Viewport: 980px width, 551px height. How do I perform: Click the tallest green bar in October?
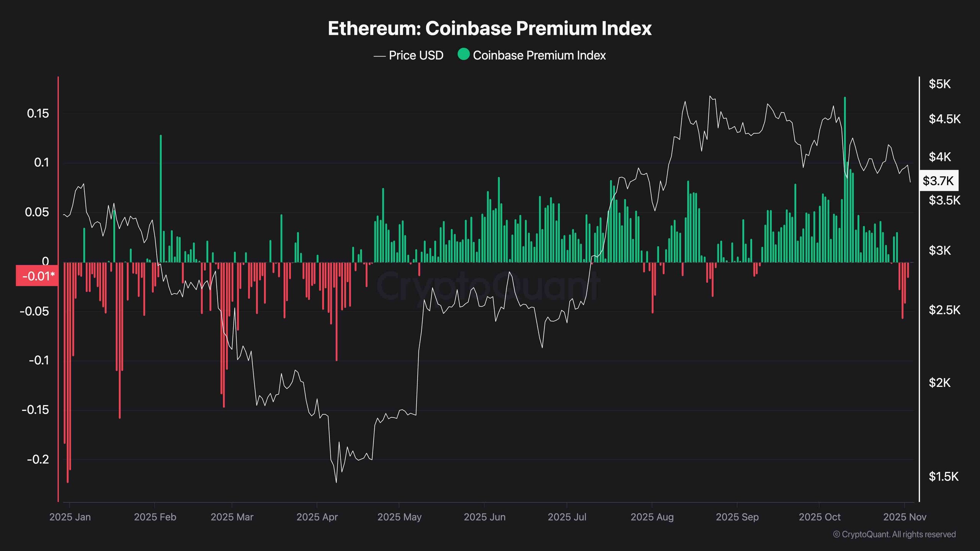click(845, 179)
